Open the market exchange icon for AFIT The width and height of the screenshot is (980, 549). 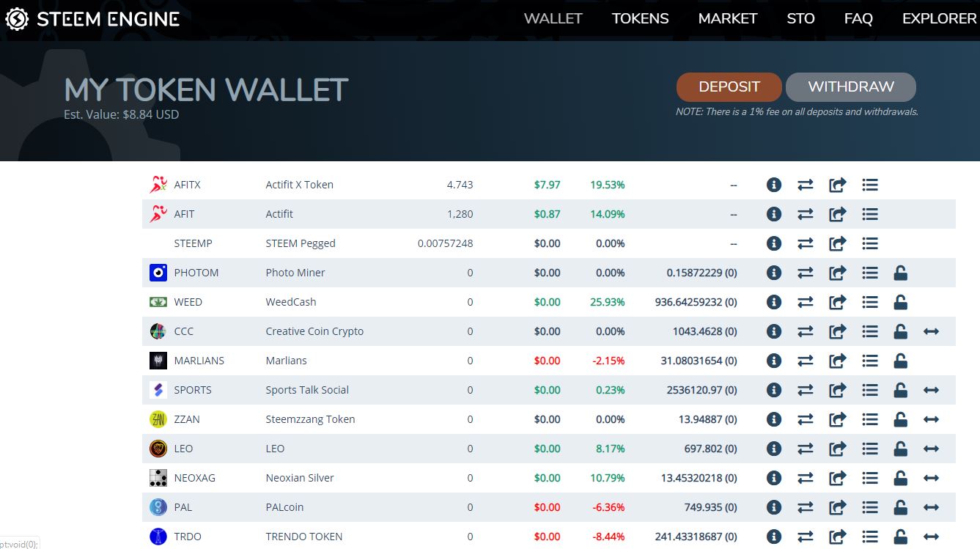806,214
